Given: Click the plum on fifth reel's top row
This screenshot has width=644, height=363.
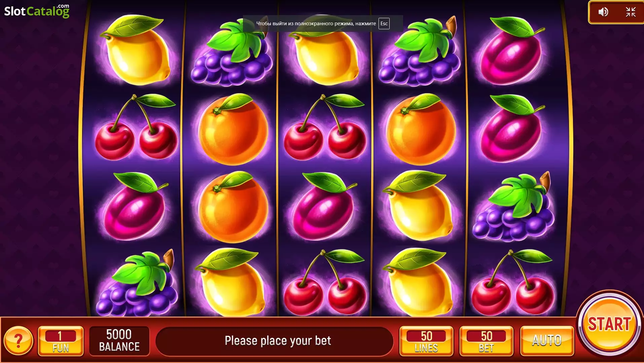Looking at the screenshot, I should 511,50.
